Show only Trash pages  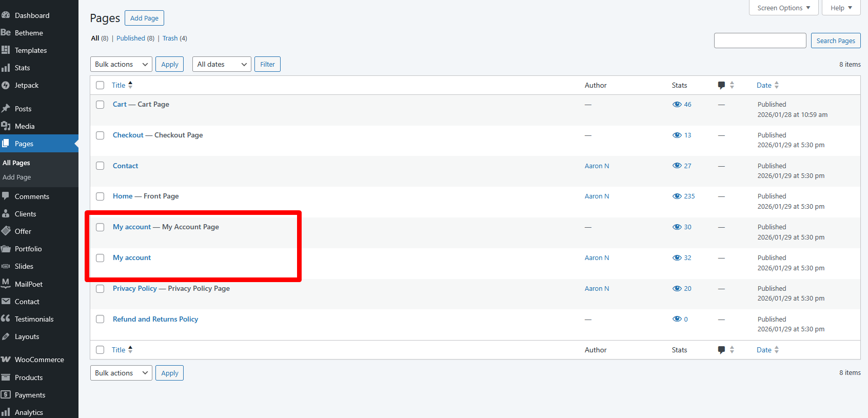point(170,38)
